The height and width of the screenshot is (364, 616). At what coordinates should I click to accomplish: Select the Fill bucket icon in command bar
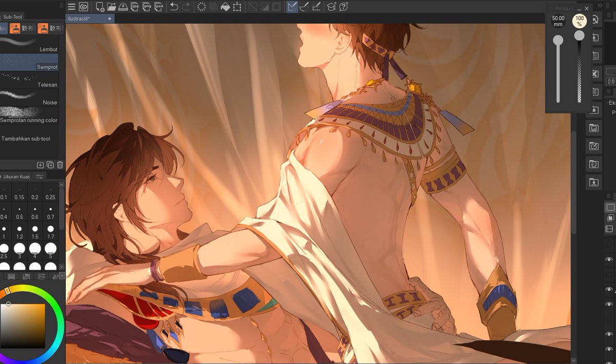(225, 7)
